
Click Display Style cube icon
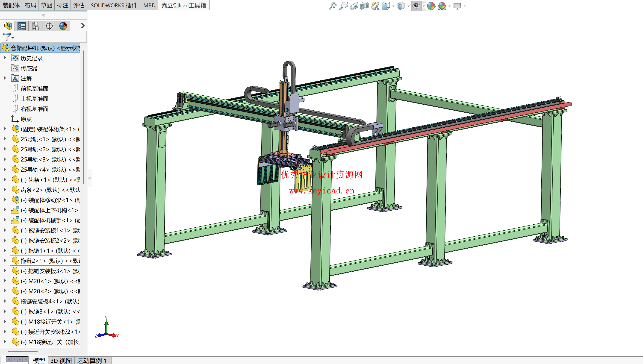click(x=401, y=6)
